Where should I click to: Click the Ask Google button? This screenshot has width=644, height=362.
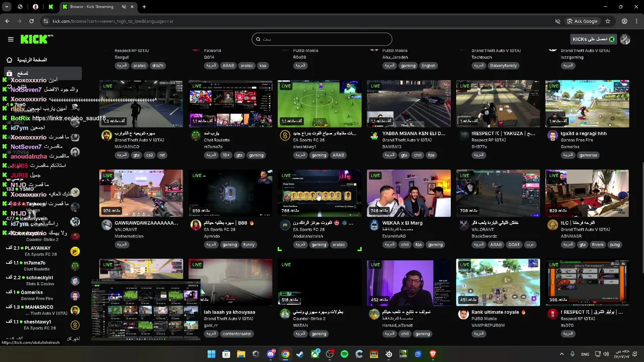[x=582, y=21]
